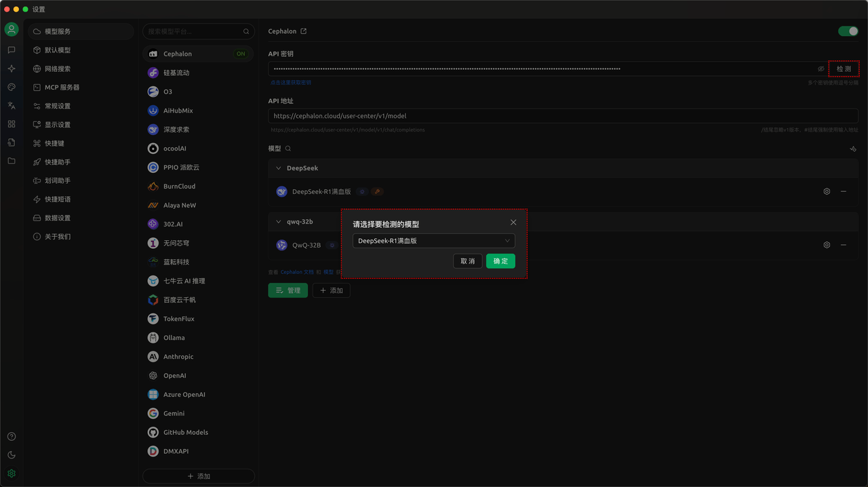
Task: Collapse the qwq-32b model group
Action: point(278,222)
